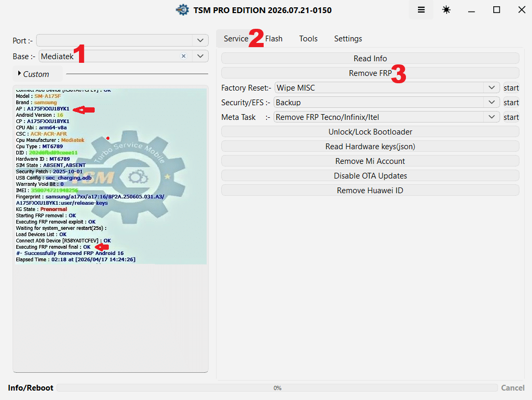
Task: Click the Warranty Void Bit : 0 line
Action: click(40, 184)
